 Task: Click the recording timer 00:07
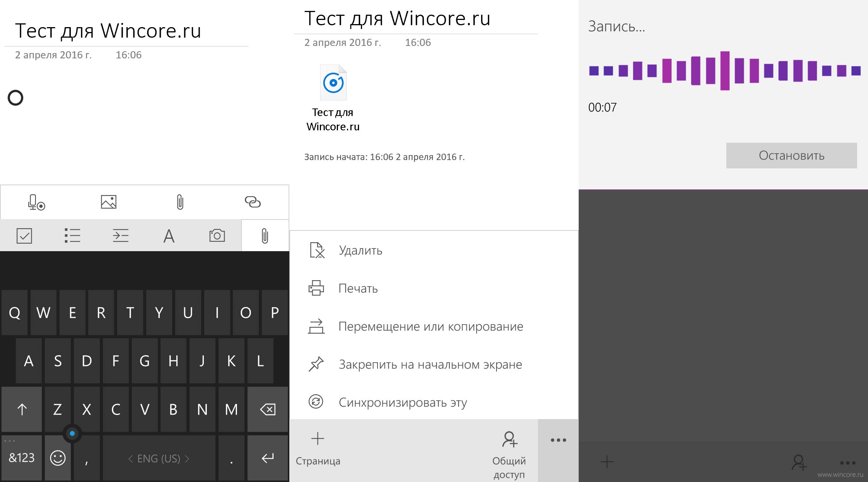point(602,108)
